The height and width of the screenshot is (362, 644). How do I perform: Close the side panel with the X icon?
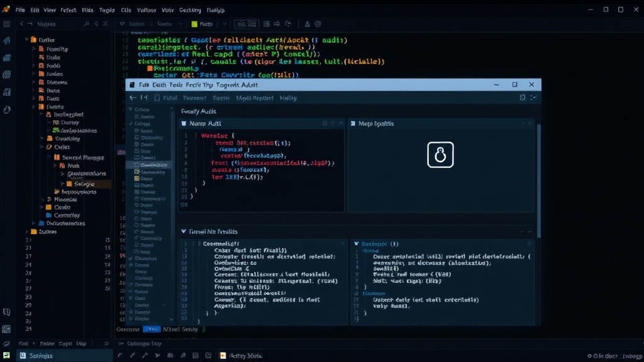[106, 24]
